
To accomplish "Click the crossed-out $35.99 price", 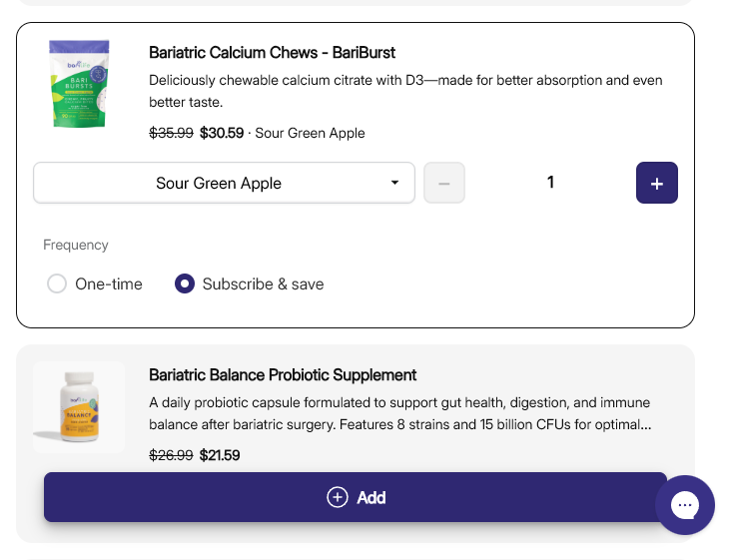I will pos(171,133).
